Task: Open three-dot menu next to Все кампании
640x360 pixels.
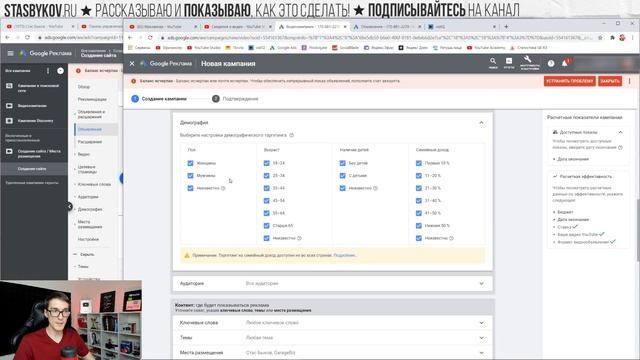Action: coord(48,71)
